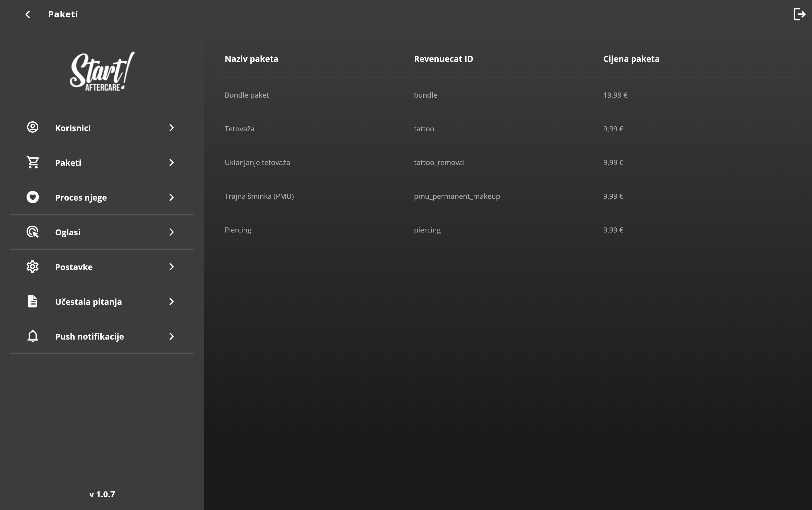Click the Učestala pitanja document icon

(33, 301)
